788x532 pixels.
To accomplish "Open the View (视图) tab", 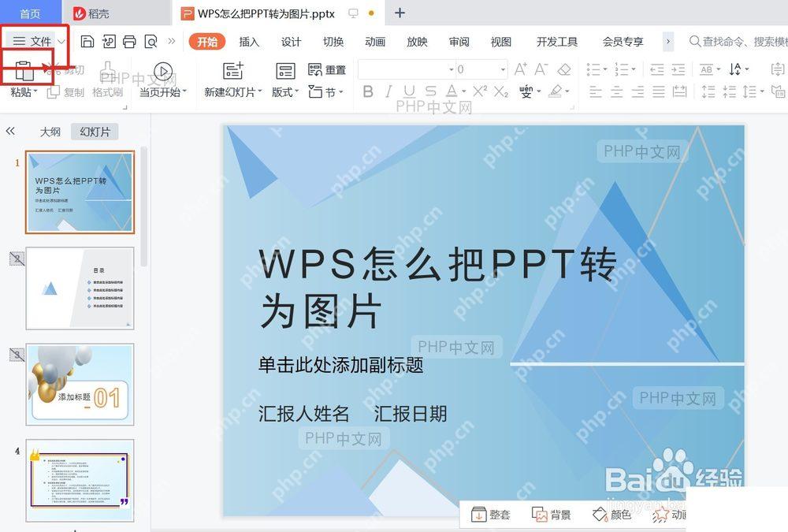I will tap(501, 42).
